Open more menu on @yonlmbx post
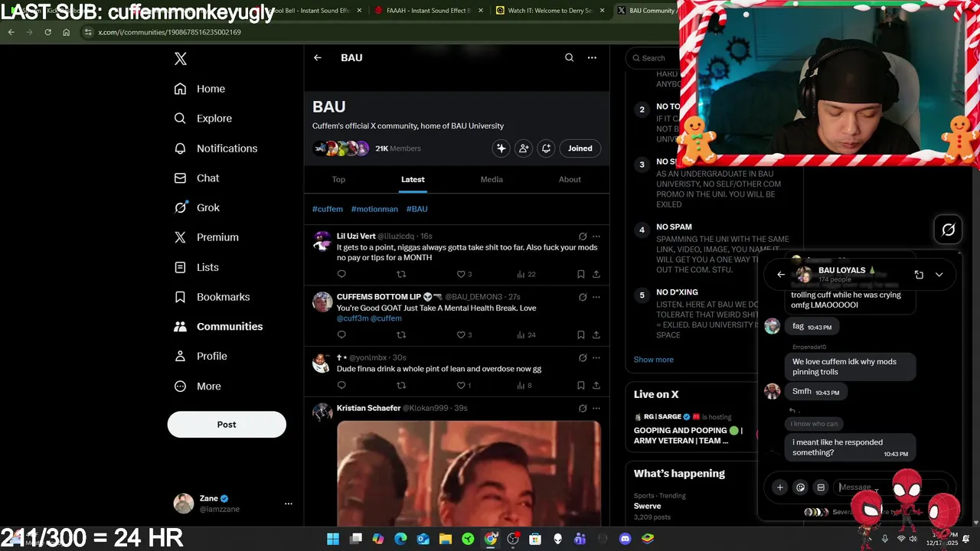 596,357
